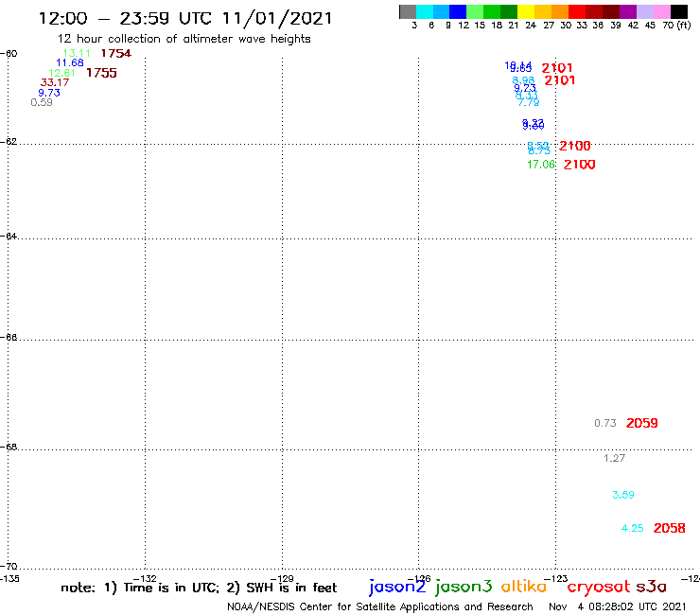Click the note about UTC time and SWH in feet
The width and height of the screenshot is (700, 615).
point(199,588)
